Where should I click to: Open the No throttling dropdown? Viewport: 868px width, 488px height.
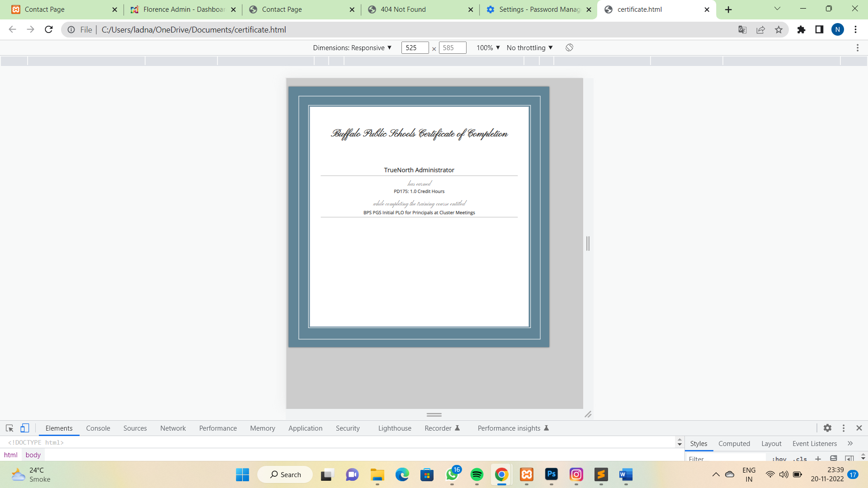pos(530,47)
